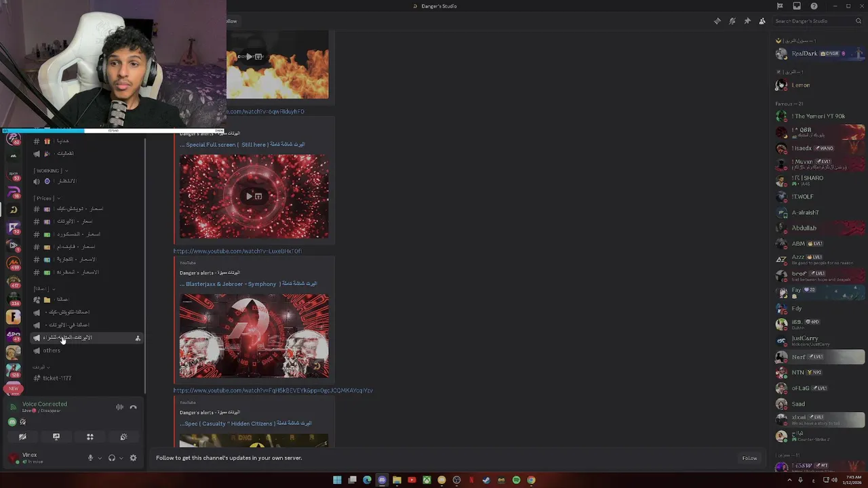Select member RealDark in member list
This screenshot has height=488, width=868.
820,54
